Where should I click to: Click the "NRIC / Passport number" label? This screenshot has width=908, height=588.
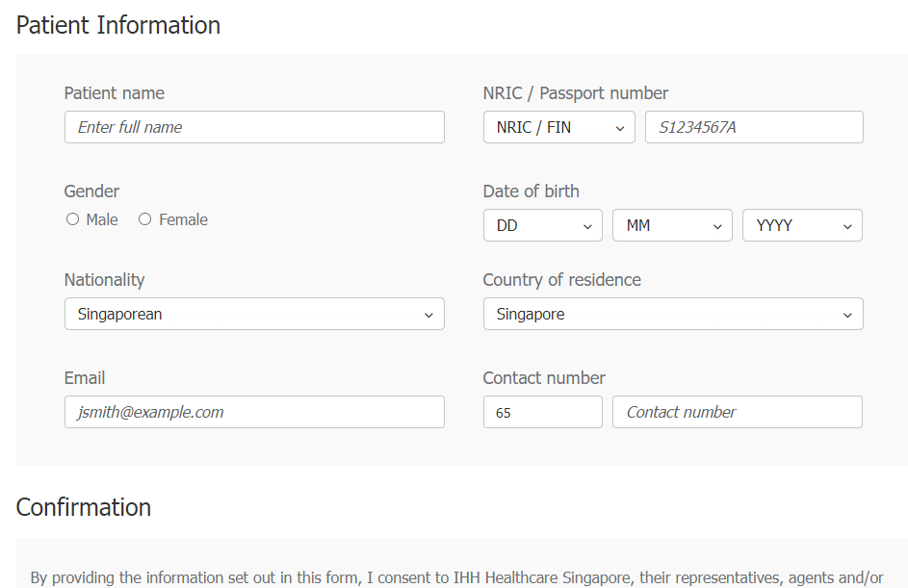point(576,93)
